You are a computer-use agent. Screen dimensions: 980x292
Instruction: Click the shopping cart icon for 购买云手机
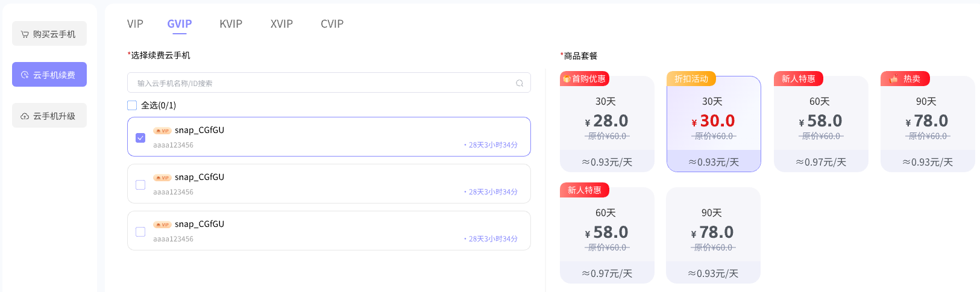pyautogui.click(x=25, y=34)
